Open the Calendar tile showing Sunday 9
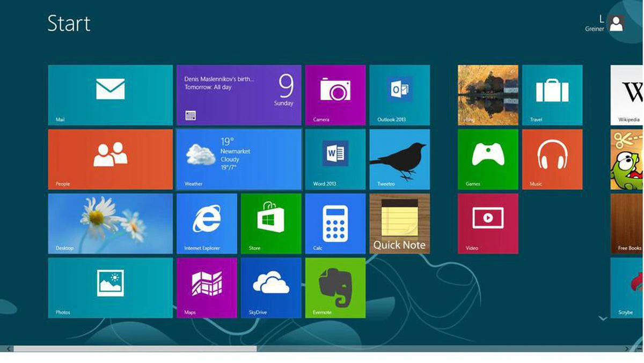This screenshot has width=644, height=363. click(239, 95)
